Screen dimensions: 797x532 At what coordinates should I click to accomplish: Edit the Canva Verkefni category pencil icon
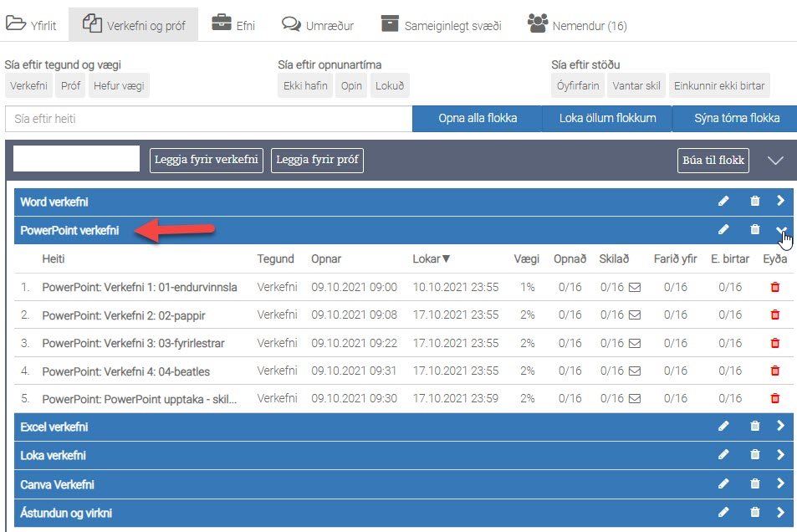pos(723,483)
